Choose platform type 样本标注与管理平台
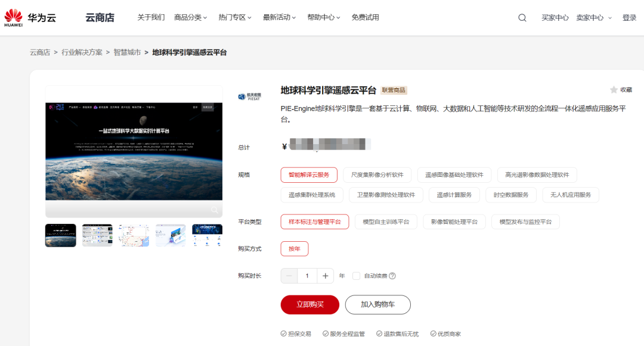This screenshot has height=346, width=644. pos(315,222)
